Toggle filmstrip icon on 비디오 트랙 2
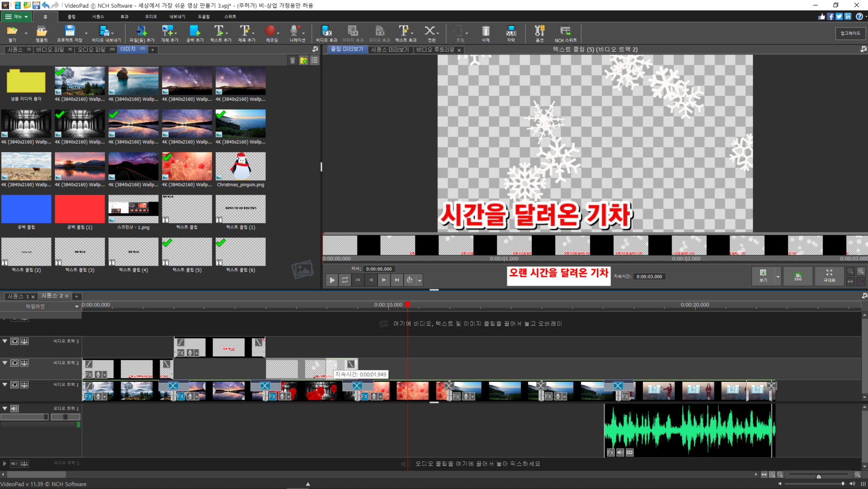The width and height of the screenshot is (868, 489). (x=24, y=363)
